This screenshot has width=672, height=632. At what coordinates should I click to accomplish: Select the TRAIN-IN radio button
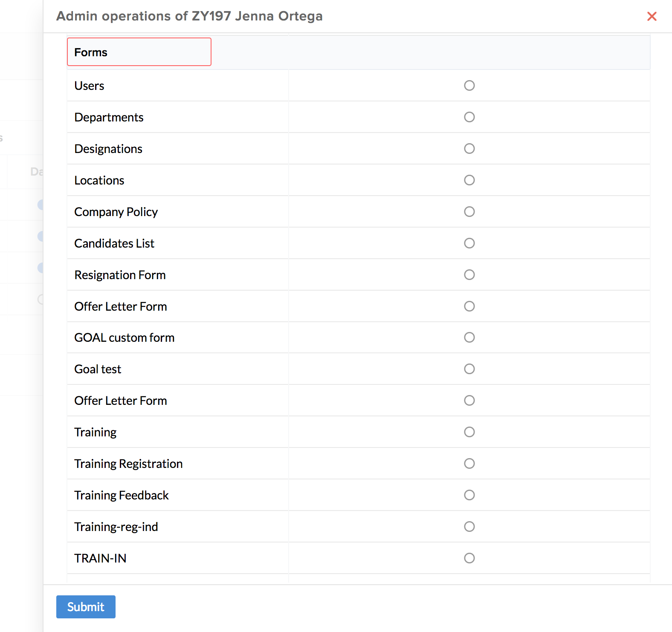coord(469,558)
